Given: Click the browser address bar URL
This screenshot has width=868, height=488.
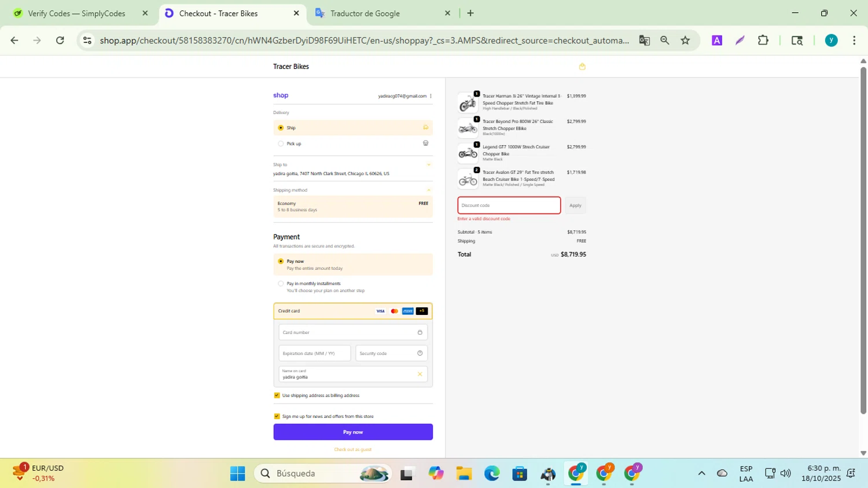Looking at the screenshot, I should tap(365, 41).
